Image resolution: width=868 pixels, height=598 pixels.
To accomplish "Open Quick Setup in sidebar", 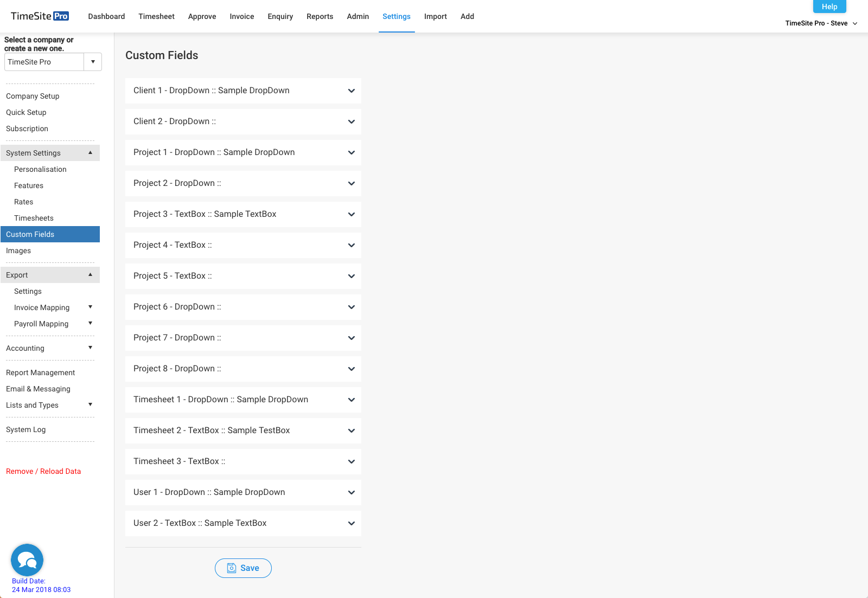I will 26,112.
